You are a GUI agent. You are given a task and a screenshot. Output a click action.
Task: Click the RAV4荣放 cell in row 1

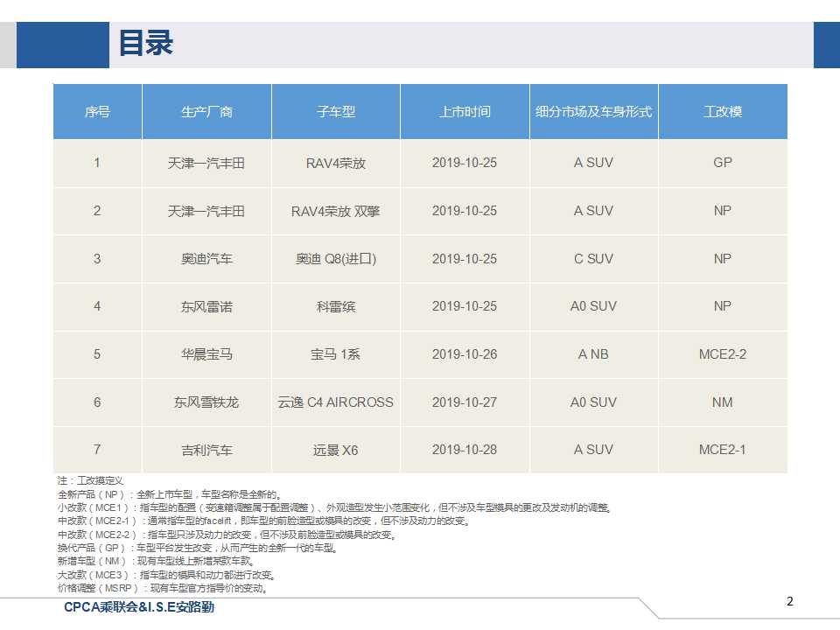pos(336,163)
